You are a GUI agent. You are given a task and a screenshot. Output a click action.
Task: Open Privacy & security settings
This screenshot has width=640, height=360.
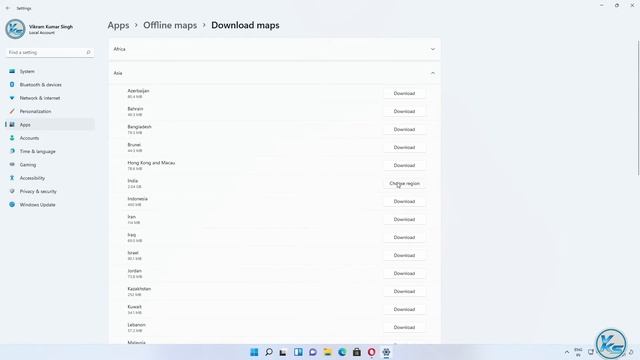[x=50, y=191]
